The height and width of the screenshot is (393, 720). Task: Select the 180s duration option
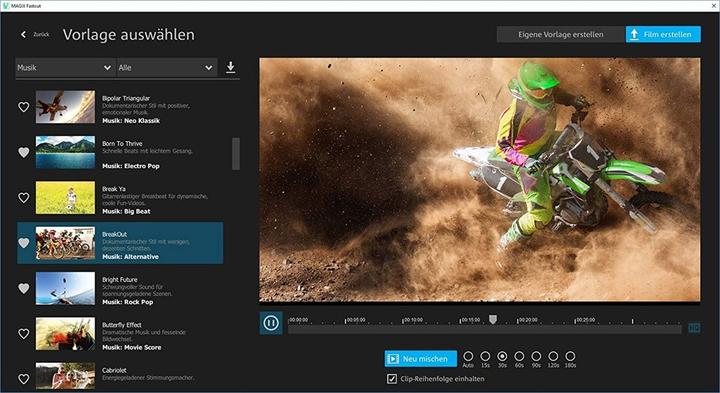pyautogui.click(x=570, y=356)
